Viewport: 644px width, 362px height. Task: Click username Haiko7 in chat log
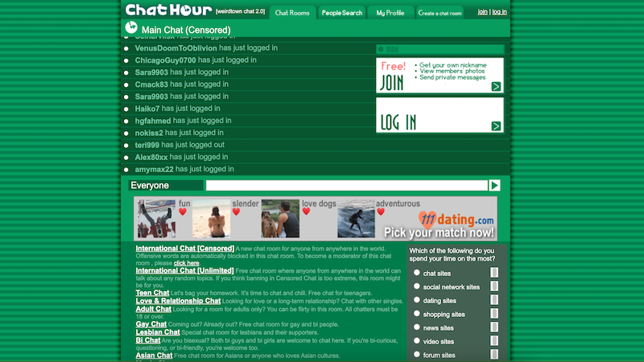pyautogui.click(x=147, y=109)
